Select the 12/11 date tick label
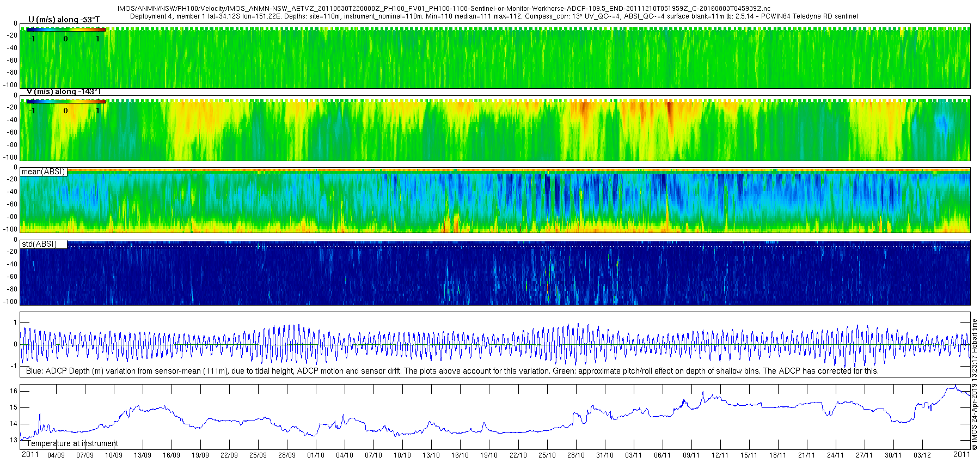The width and height of the screenshot is (980, 463). [720, 455]
